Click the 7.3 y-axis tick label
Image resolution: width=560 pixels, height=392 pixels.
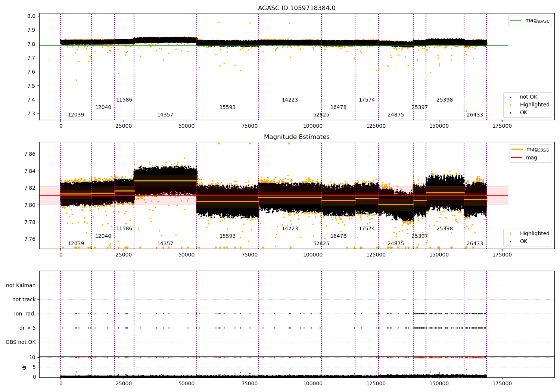[x=32, y=114]
